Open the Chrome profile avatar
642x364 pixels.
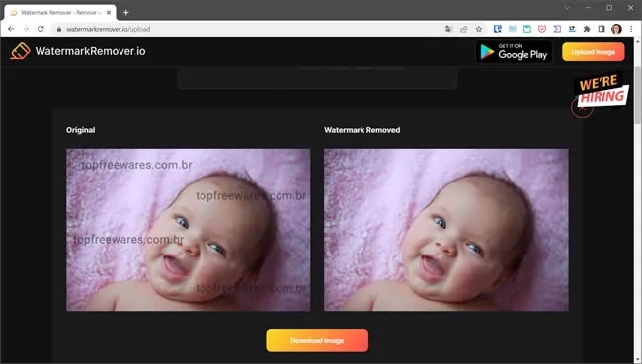(616, 29)
